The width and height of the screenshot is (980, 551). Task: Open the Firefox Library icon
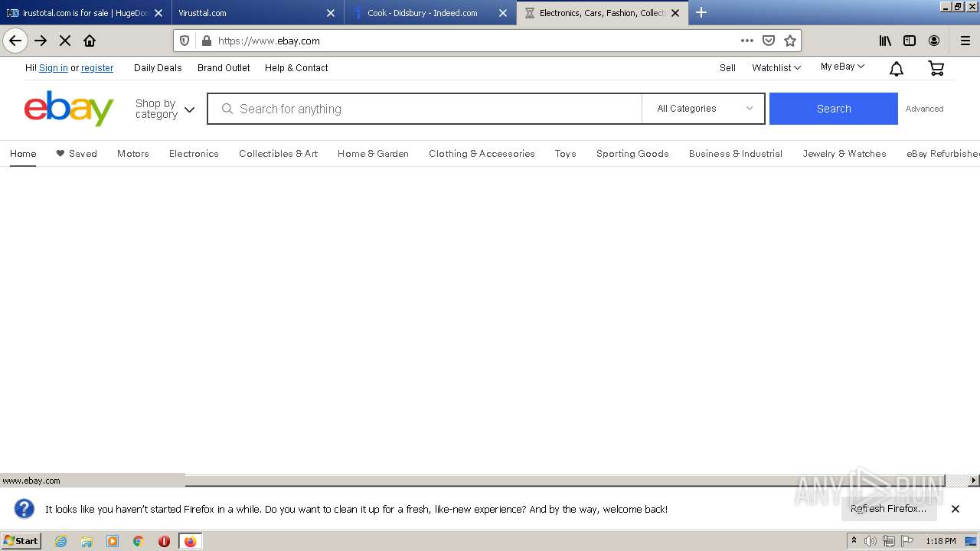885,41
